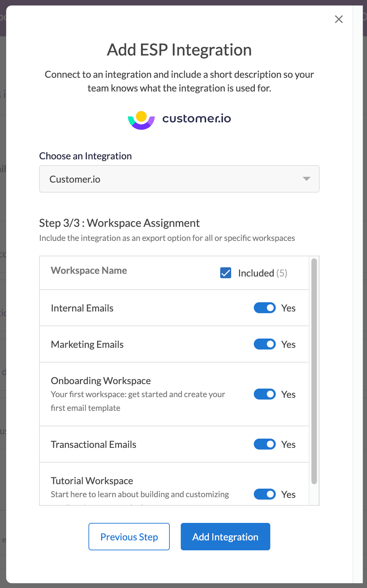Click the customer.io logo
Viewport: 367px width, 588px height.
click(x=179, y=120)
